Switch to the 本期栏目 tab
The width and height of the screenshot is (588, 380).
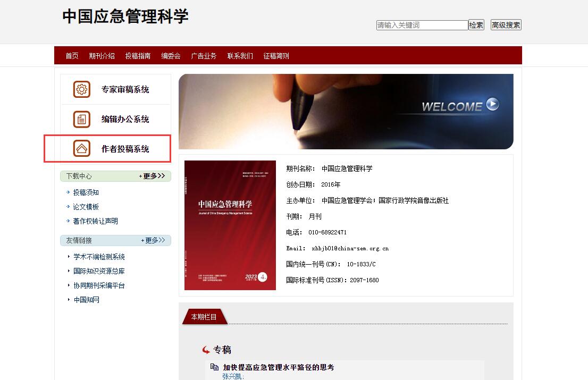coord(204,317)
